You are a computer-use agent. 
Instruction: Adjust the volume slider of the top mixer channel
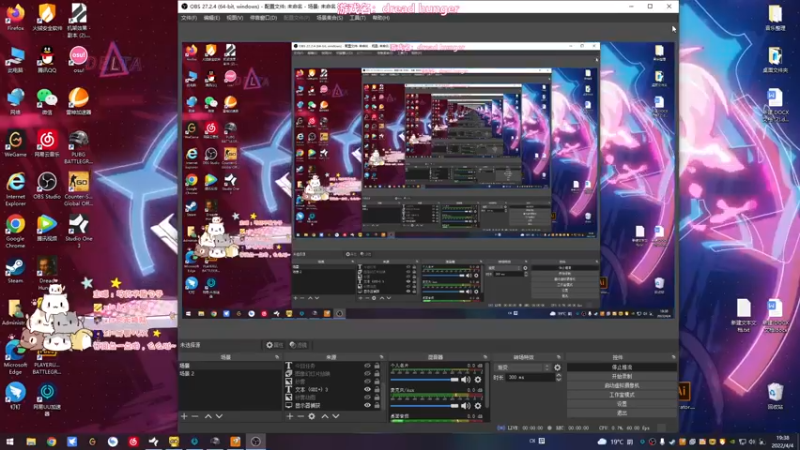coord(424,380)
